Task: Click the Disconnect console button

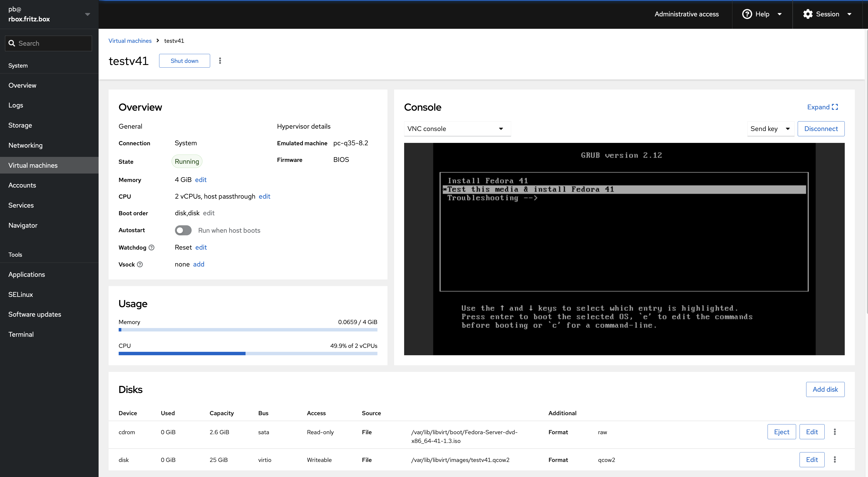Action: click(821, 129)
